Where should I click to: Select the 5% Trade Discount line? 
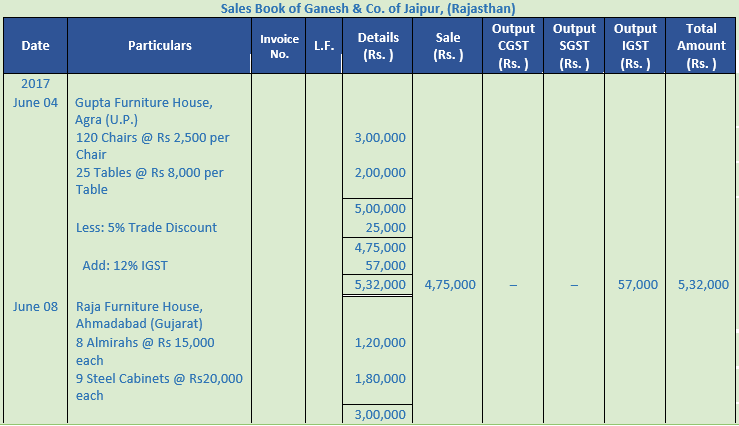[x=146, y=227]
